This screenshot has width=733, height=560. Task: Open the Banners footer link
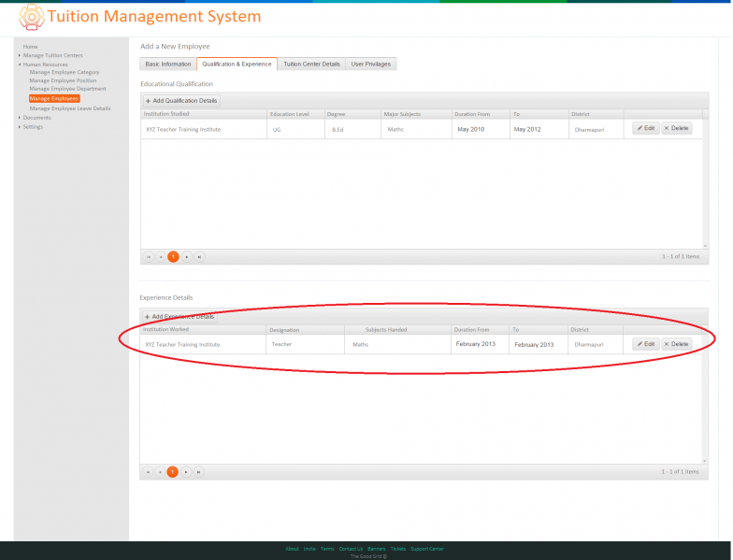point(377,549)
